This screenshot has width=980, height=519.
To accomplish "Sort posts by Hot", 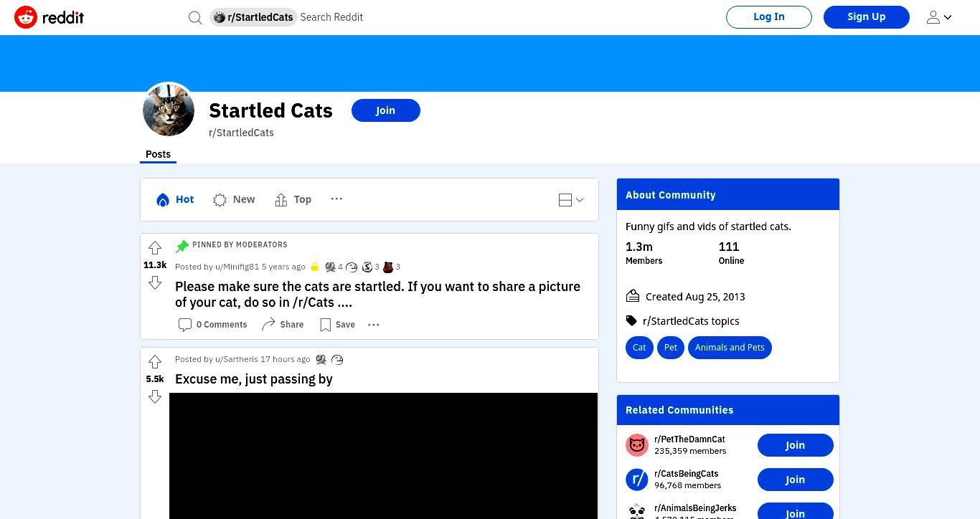I will [x=176, y=200].
